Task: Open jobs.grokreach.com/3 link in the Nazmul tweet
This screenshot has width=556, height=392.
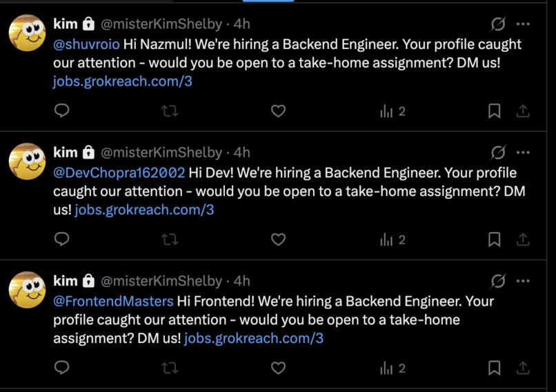Action: [x=123, y=81]
